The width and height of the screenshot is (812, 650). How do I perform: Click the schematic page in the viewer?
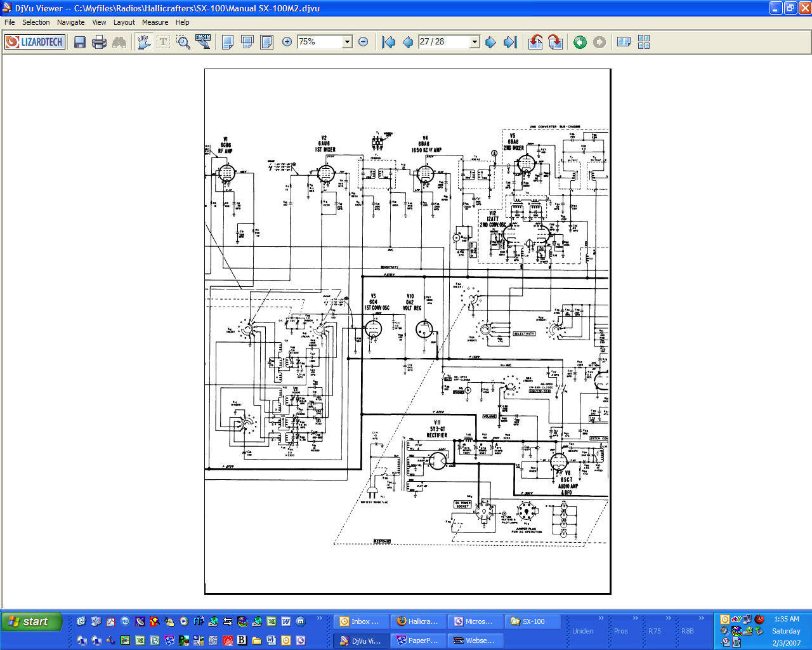407,331
